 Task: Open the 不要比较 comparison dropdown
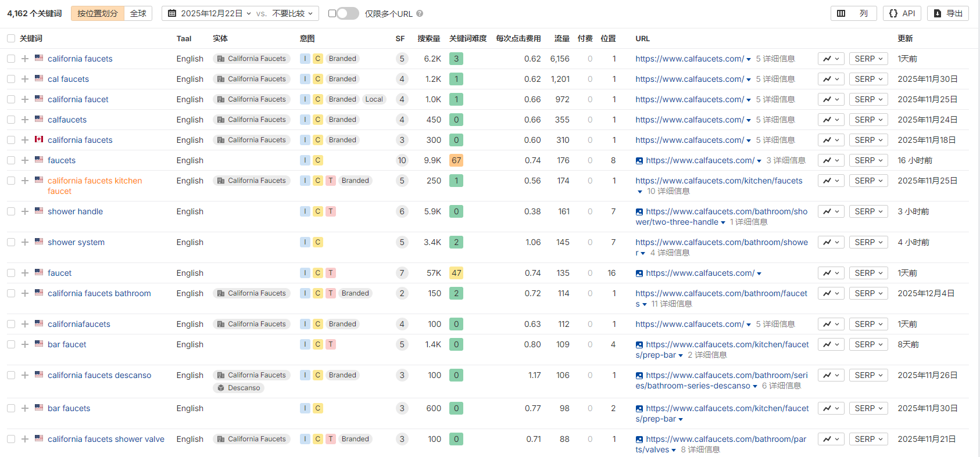(x=292, y=13)
